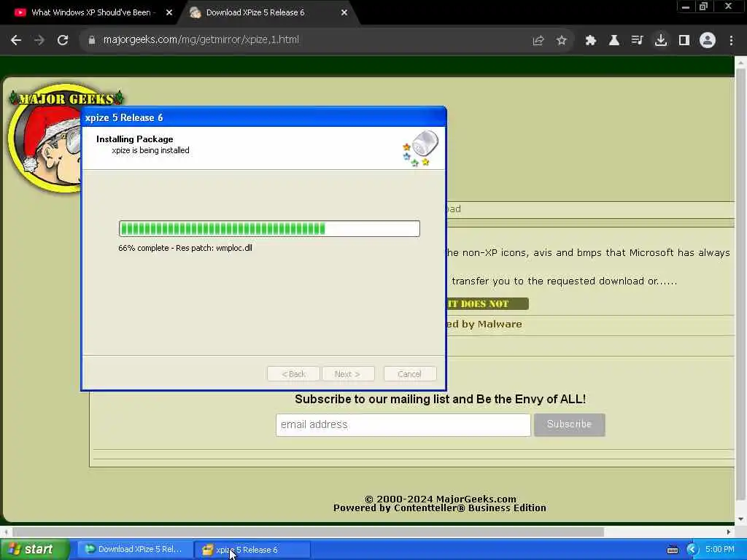Click the xpize 5 Release 6 title bar
This screenshot has width=747, height=560.
(x=263, y=117)
